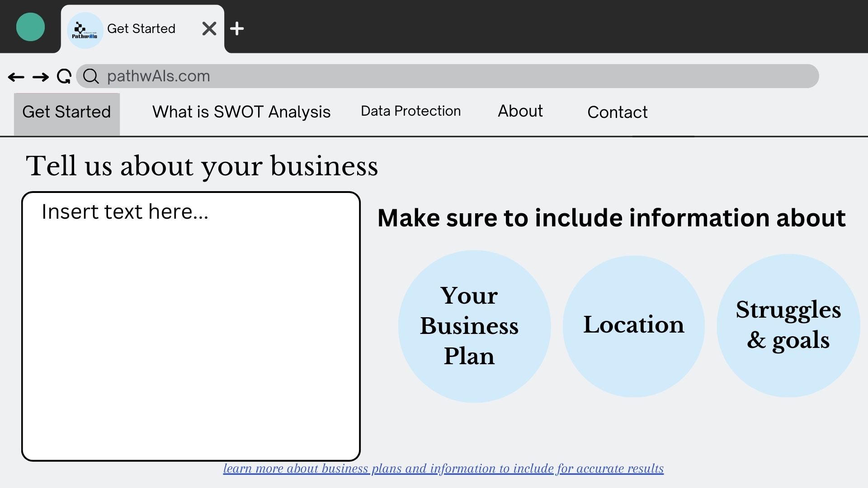Reload the page with refresh icon
868x488 pixels.
[64, 76]
